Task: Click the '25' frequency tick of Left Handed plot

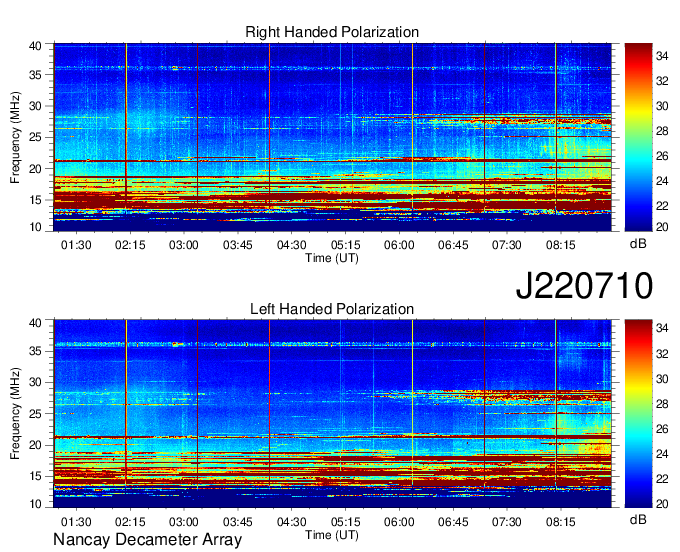Action: click(x=35, y=414)
